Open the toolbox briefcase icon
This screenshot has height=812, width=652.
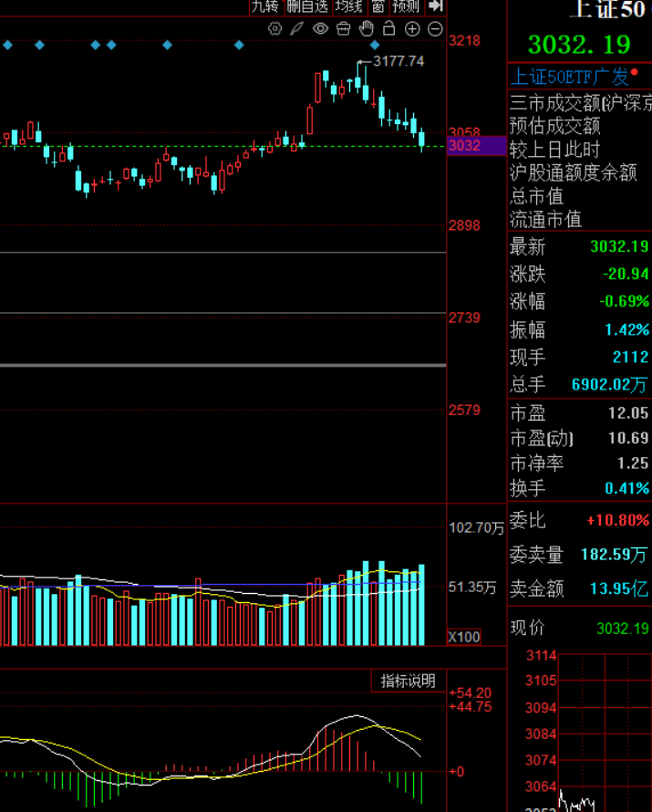coord(343,28)
